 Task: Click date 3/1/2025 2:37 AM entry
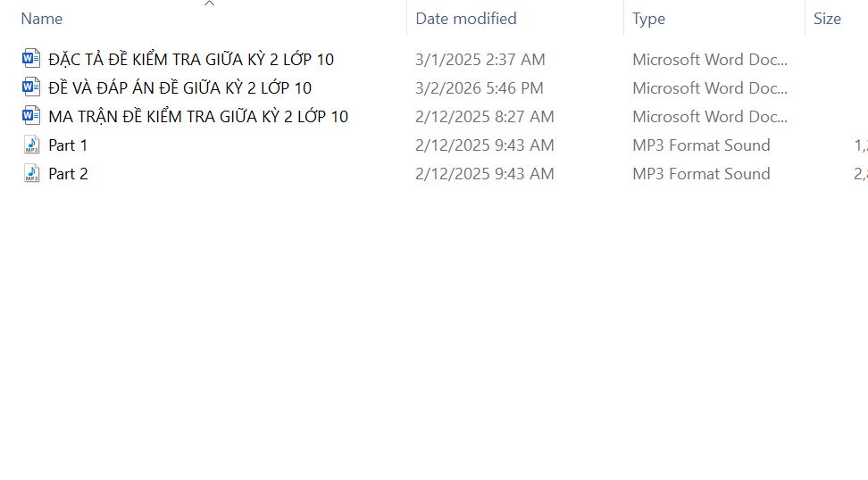click(480, 60)
